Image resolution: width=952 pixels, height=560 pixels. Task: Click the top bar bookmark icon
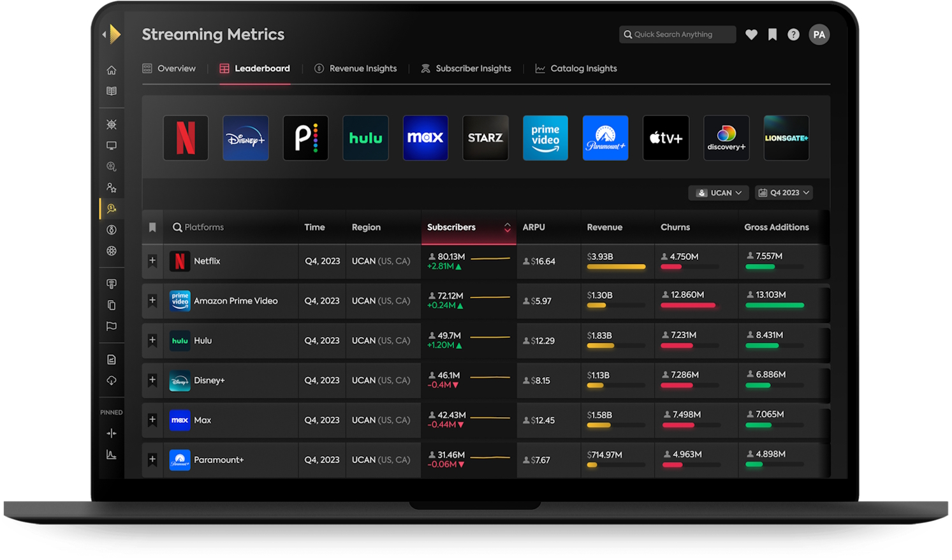click(x=772, y=34)
